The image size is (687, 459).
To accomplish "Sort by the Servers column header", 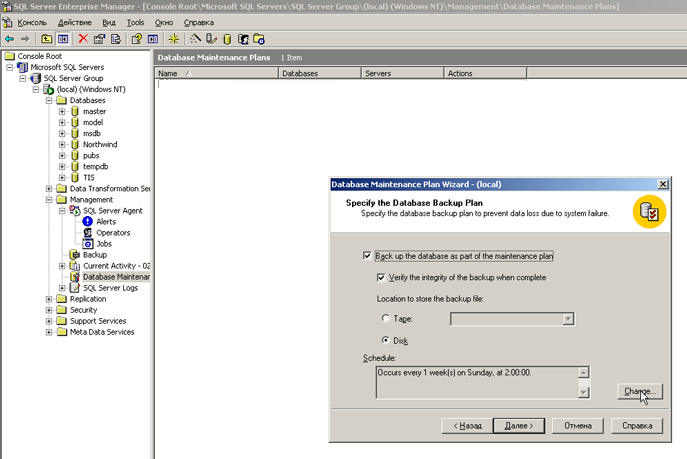I will tap(403, 73).
